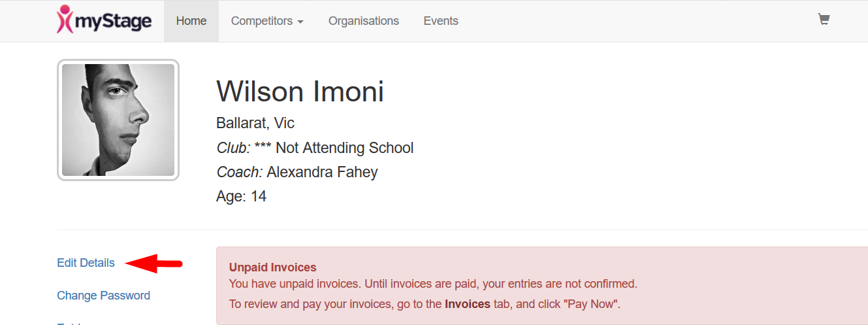Image resolution: width=868 pixels, height=325 pixels.
Task: Click the Change Password link
Action: coord(103,296)
